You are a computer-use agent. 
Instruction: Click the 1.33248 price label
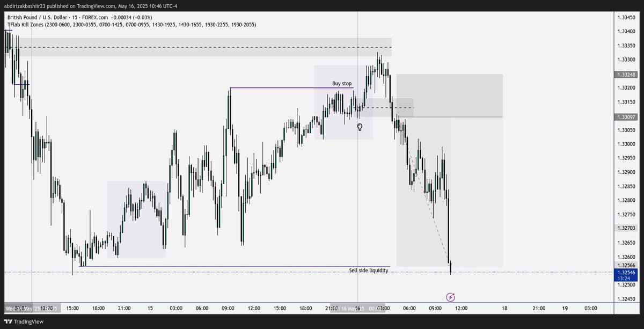[x=626, y=75]
